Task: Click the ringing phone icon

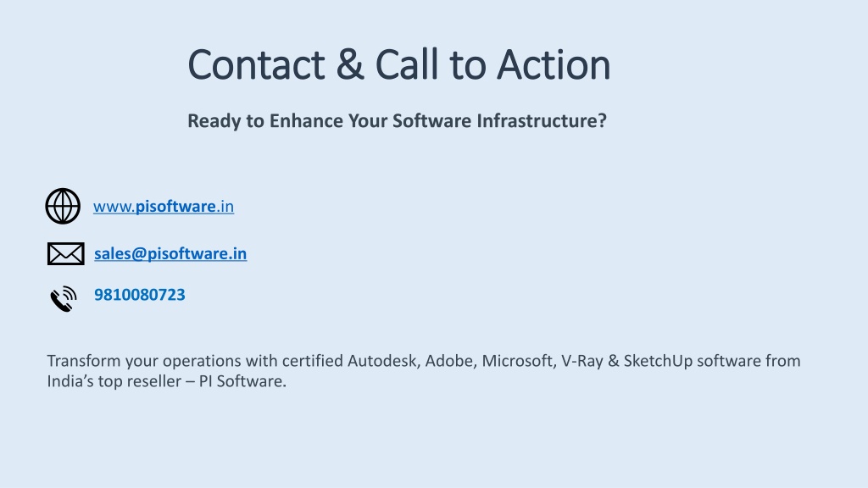Action: coord(64,299)
